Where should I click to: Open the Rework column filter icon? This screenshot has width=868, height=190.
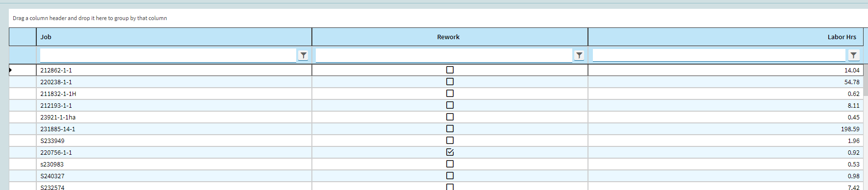coord(579,55)
